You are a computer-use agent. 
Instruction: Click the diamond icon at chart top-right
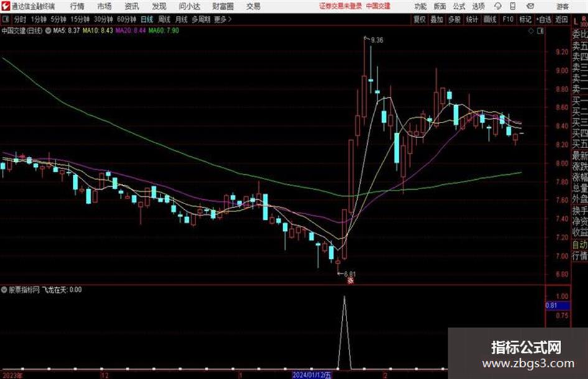531,32
